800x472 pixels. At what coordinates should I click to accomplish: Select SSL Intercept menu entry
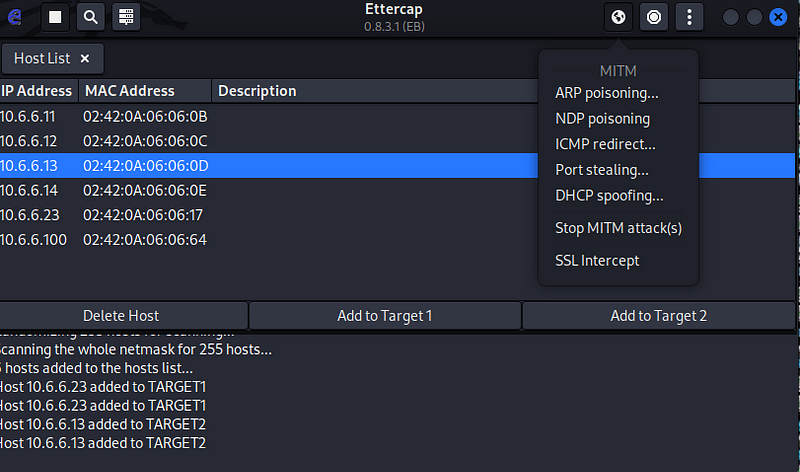click(x=597, y=260)
